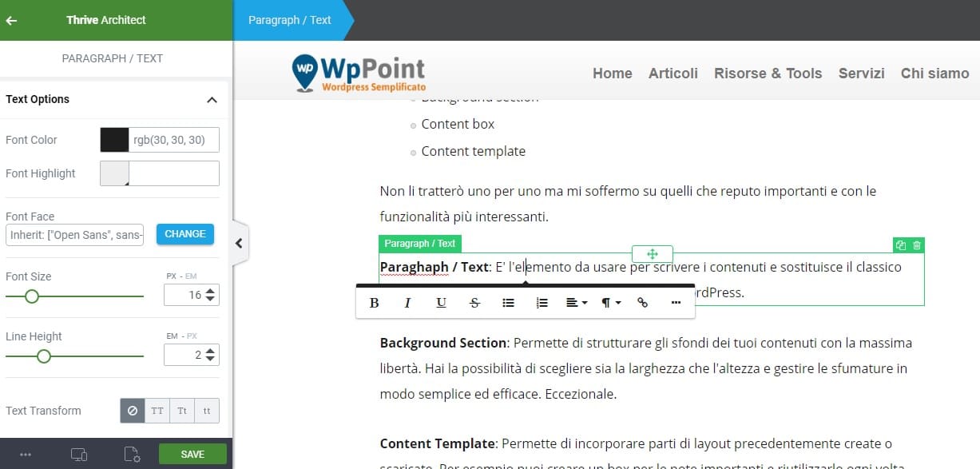Click the Line Height slider handle
The height and width of the screenshot is (469, 980).
pos(44,356)
